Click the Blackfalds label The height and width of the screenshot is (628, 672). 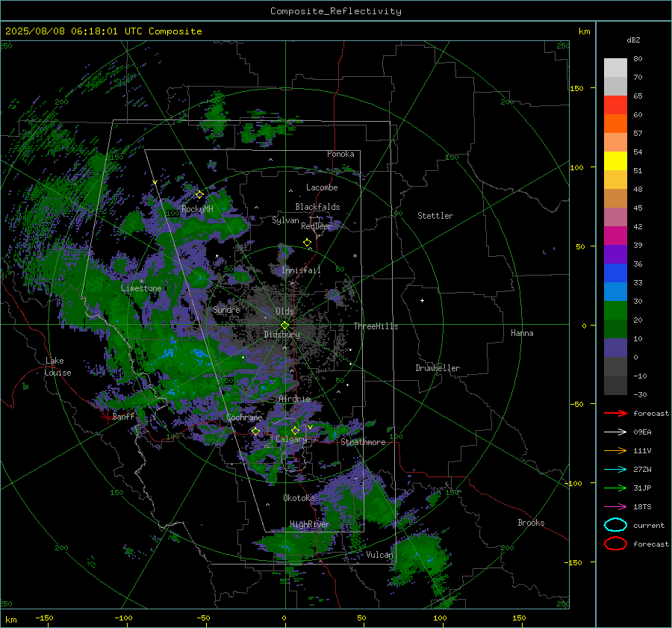317,207
